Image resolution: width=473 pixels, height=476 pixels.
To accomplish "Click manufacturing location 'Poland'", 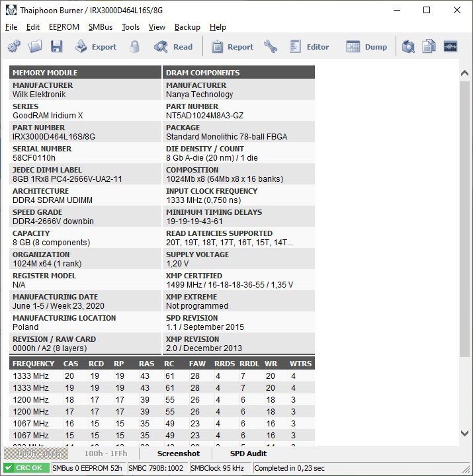I will click(26, 327).
